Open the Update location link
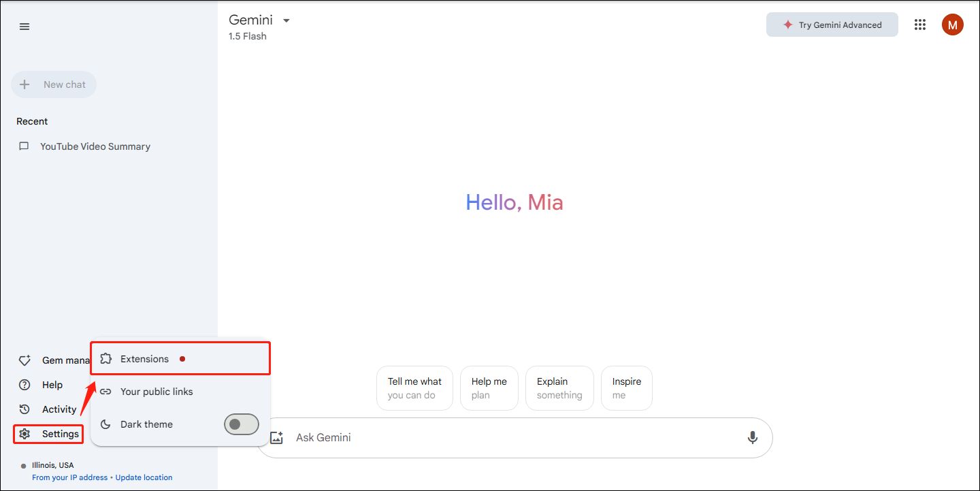This screenshot has width=980, height=491. [x=144, y=477]
